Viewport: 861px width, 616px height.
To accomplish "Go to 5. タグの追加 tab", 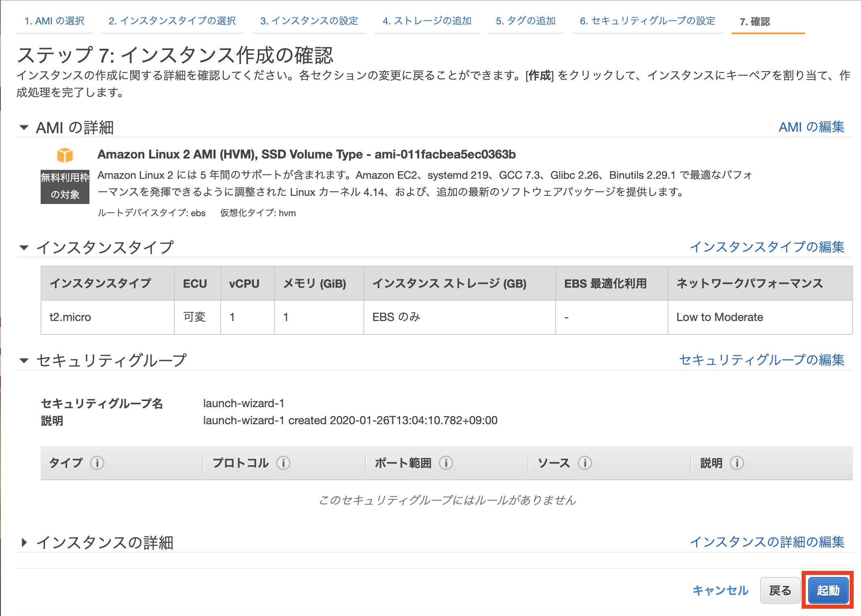I will point(526,21).
